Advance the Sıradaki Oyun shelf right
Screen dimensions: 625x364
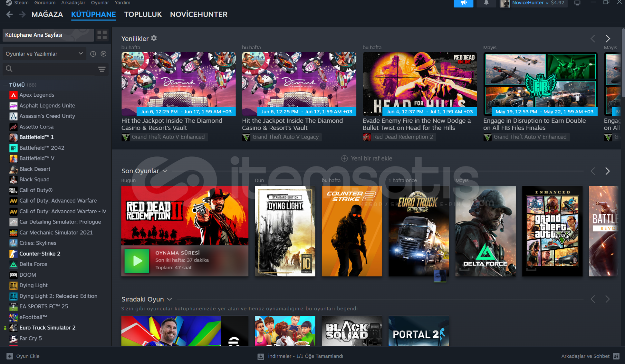pyautogui.click(x=608, y=299)
